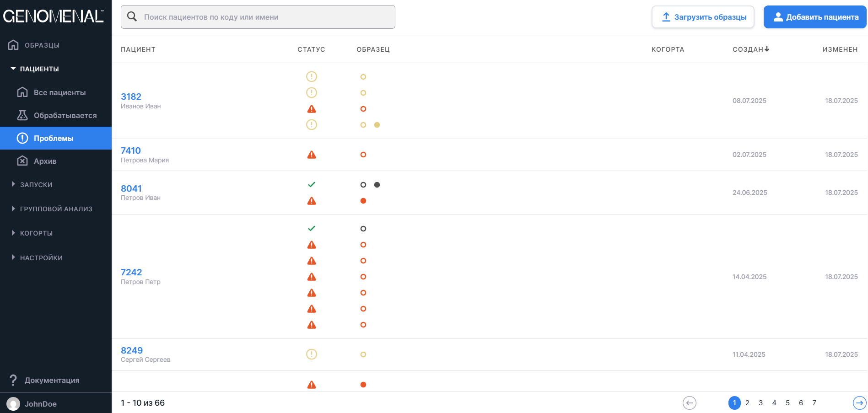
Task: Open the Архив sidebar section
Action: [45, 161]
